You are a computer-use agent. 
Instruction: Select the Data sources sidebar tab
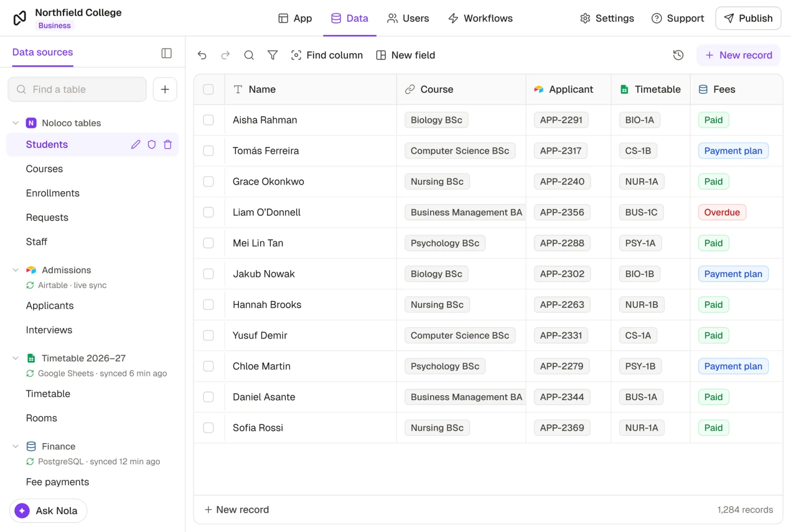pyautogui.click(x=43, y=52)
